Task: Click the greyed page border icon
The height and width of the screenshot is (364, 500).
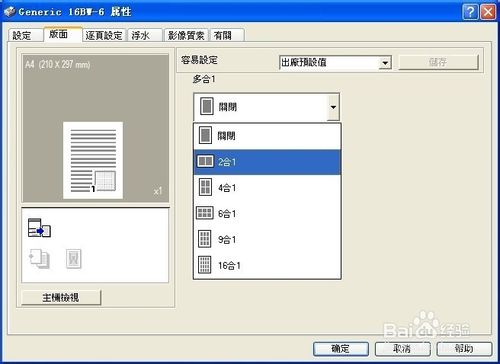Action: pyautogui.click(x=73, y=259)
